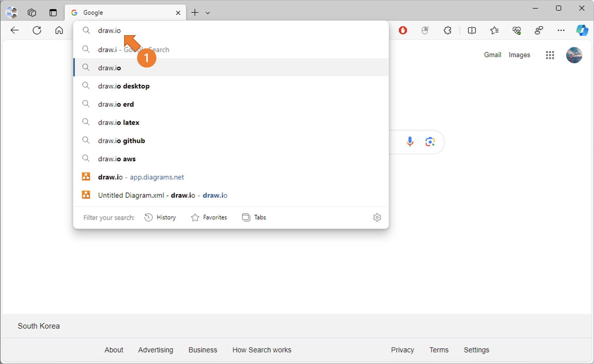Open the Advertising footer link
Image resolution: width=594 pixels, height=364 pixels.
click(x=156, y=350)
